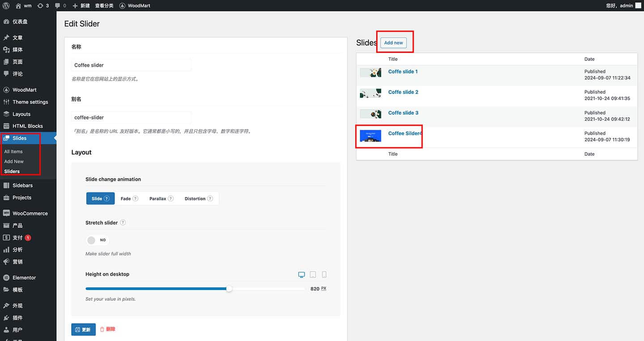Click the PX unit label by 820
The width and height of the screenshot is (644, 341).
click(x=324, y=289)
